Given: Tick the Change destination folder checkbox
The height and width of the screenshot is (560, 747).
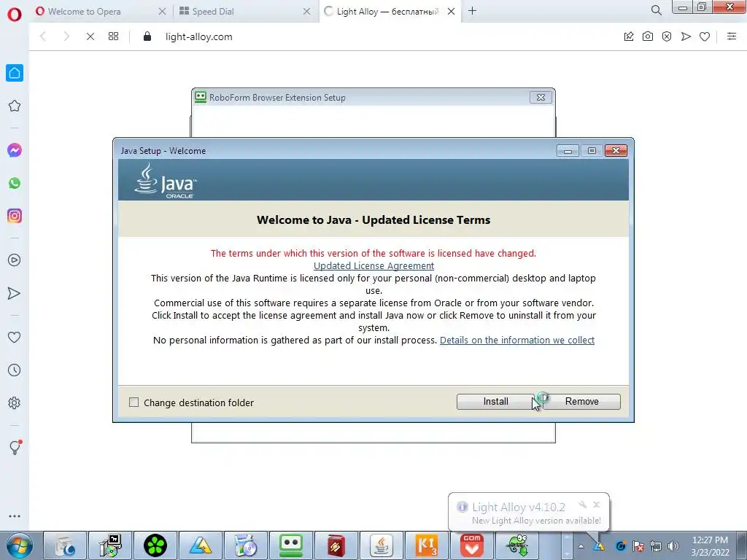Looking at the screenshot, I should coord(134,402).
